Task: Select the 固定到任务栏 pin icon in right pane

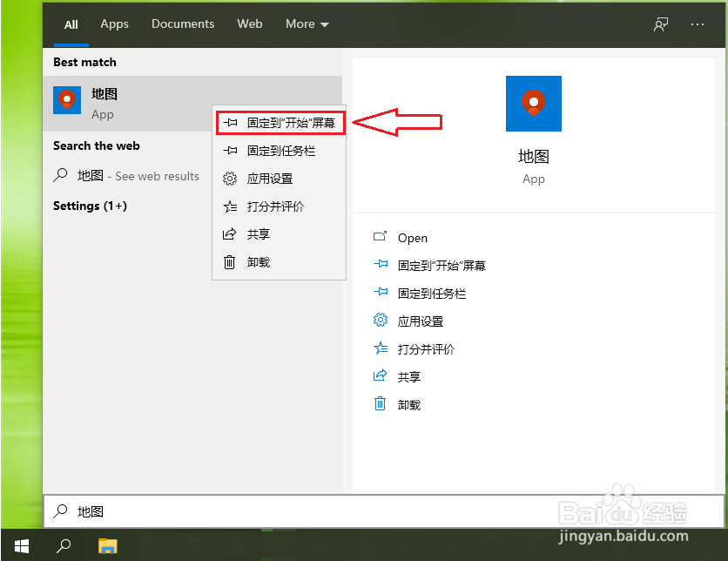Action: 381,293
